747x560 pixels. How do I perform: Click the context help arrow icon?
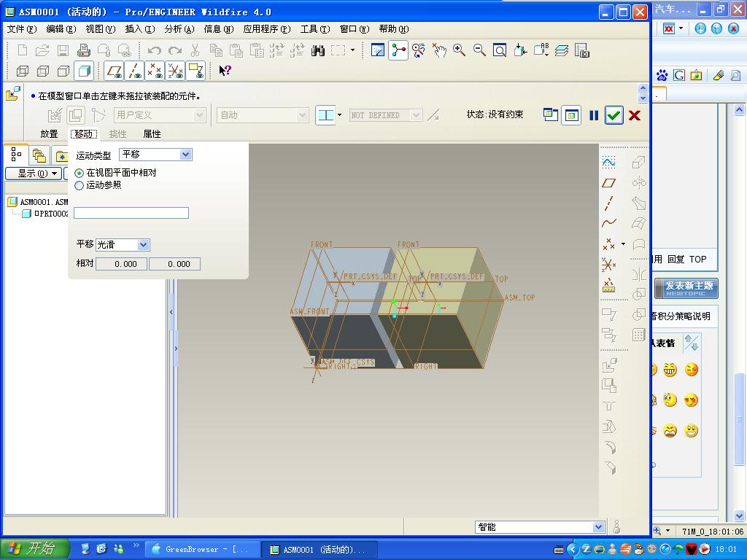[x=225, y=71]
